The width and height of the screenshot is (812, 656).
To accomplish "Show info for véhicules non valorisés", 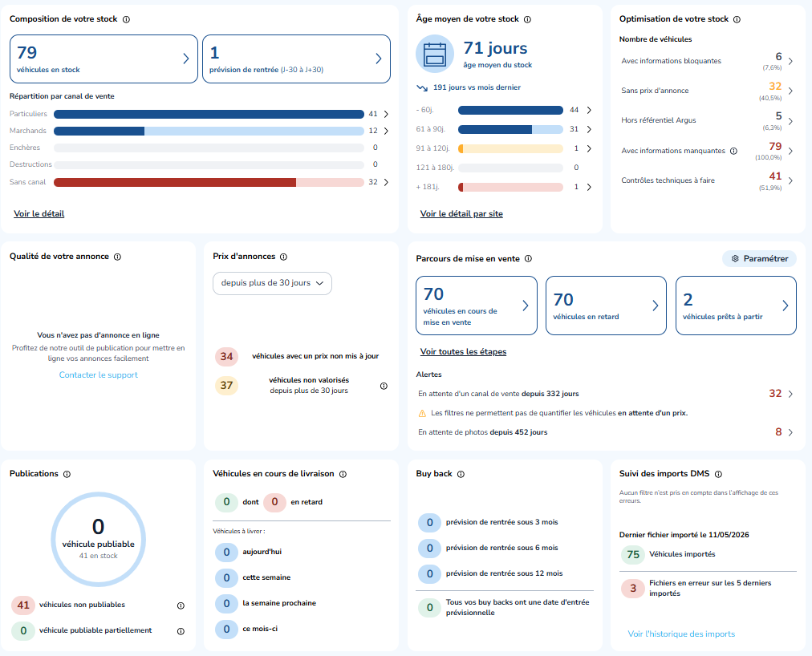I will point(384,386).
